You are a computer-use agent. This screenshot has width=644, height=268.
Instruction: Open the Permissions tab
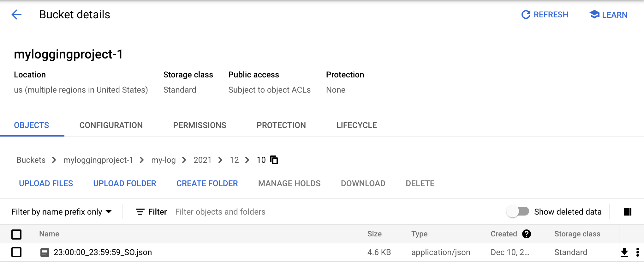[200, 125]
